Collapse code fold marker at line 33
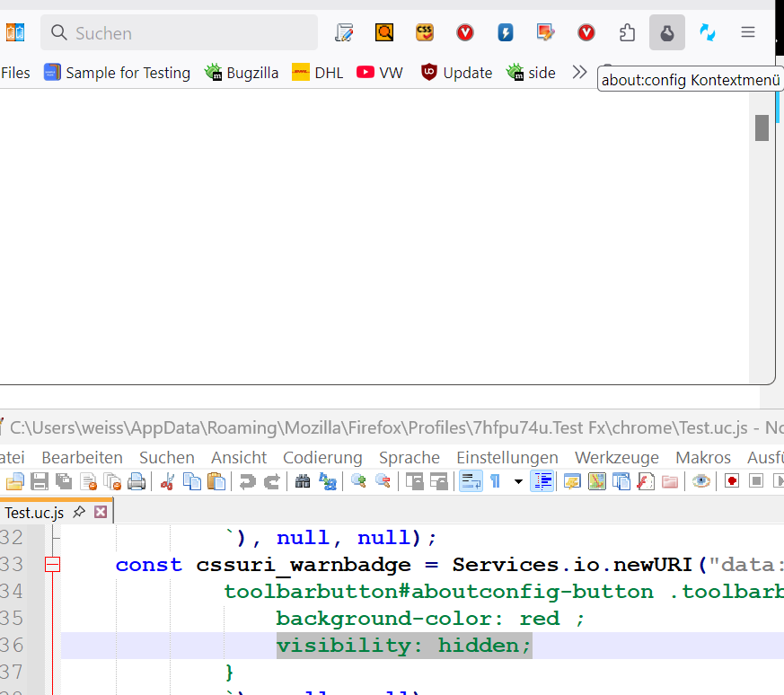The height and width of the screenshot is (695, 784). pyautogui.click(x=52, y=565)
